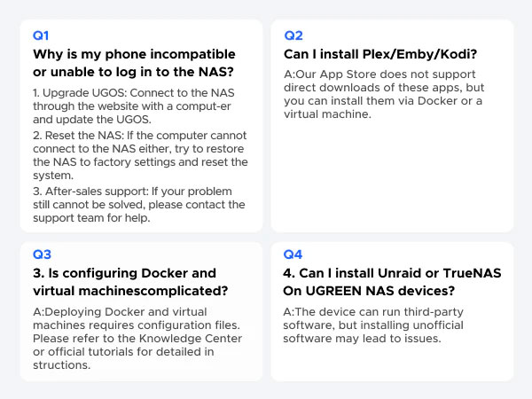
Task: Select the Q4 FAQ card empty area
Action: point(392,362)
